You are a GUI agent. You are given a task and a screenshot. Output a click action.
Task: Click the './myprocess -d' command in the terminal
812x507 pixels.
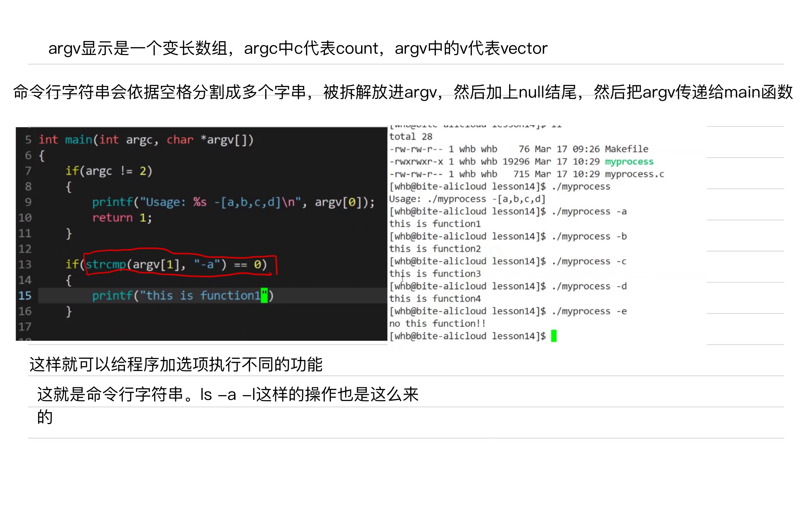coord(589,286)
